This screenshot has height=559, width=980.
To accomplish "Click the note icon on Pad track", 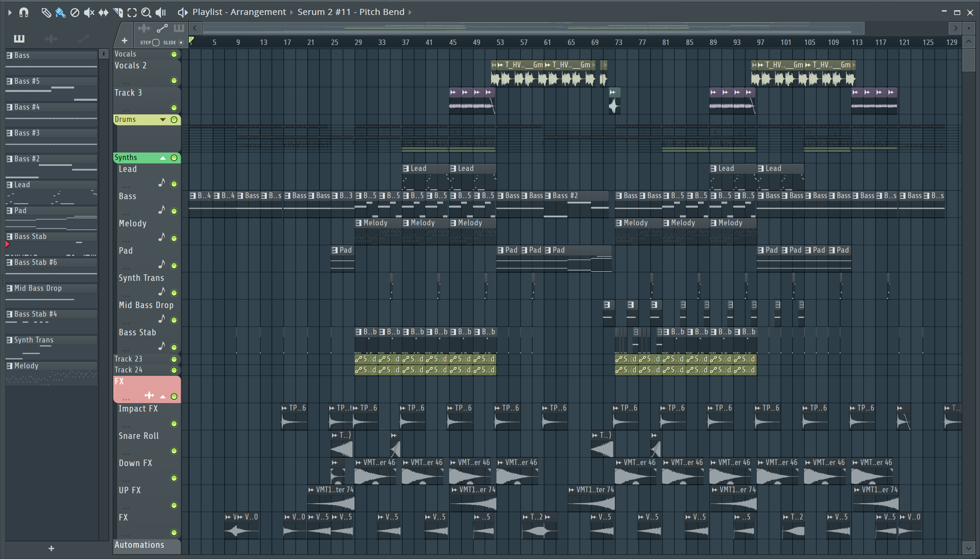I will point(162,264).
